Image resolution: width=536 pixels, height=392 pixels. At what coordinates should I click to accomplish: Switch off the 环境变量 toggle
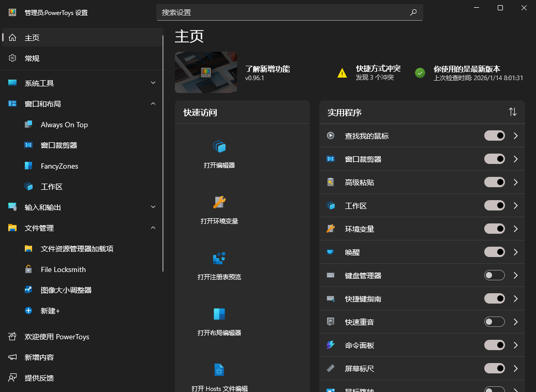pos(494,229)
